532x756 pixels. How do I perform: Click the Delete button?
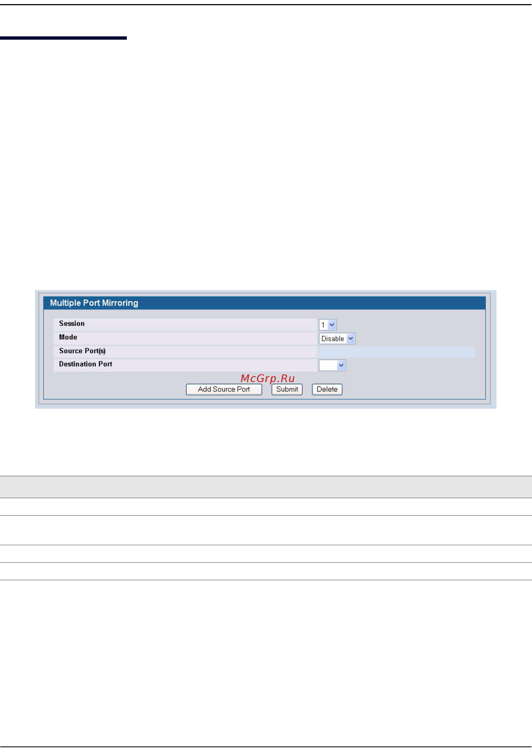pyautogui.click(x=327, y=389)
